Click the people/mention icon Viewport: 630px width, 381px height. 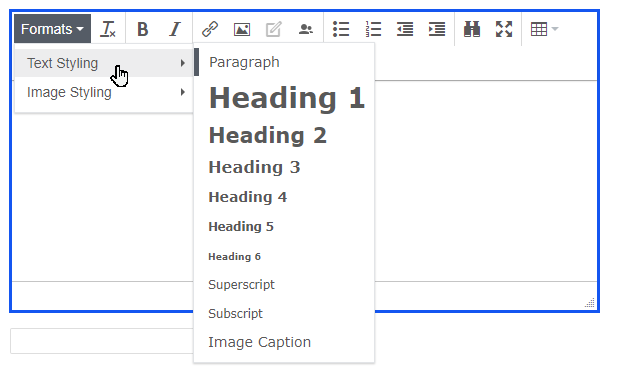pos(306,29)
